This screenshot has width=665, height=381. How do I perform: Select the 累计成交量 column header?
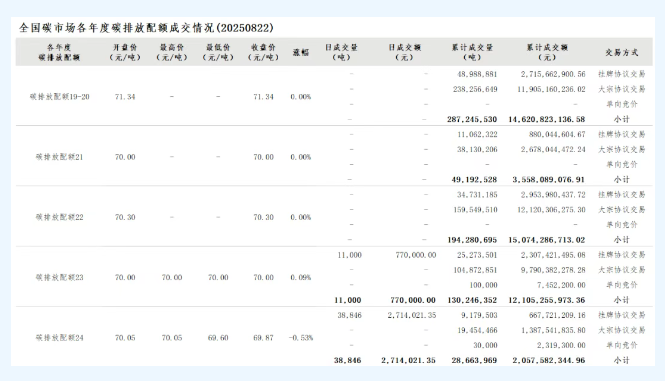point(472,52)
